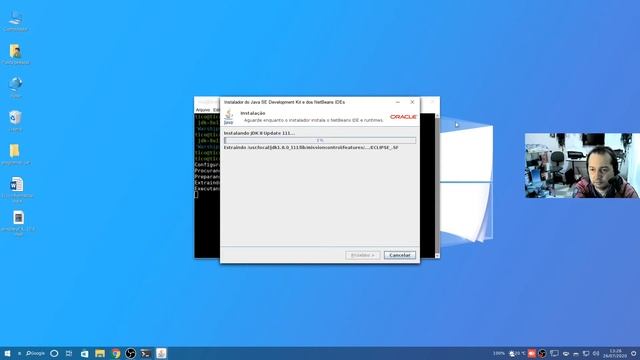Click the OBS icon in the system tray
Viewport: 640px width, 360px height.
[542, 353]
